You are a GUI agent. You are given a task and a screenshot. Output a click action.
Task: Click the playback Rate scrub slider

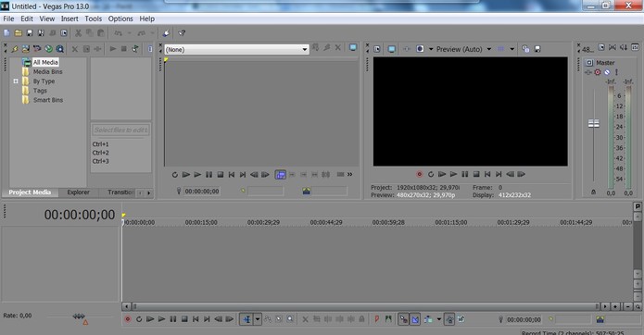(79, 316)
